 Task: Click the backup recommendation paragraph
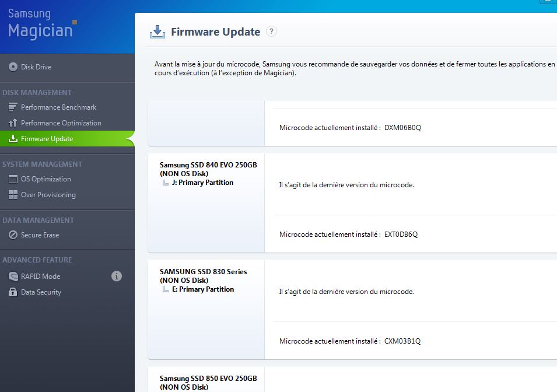point(355,69)
